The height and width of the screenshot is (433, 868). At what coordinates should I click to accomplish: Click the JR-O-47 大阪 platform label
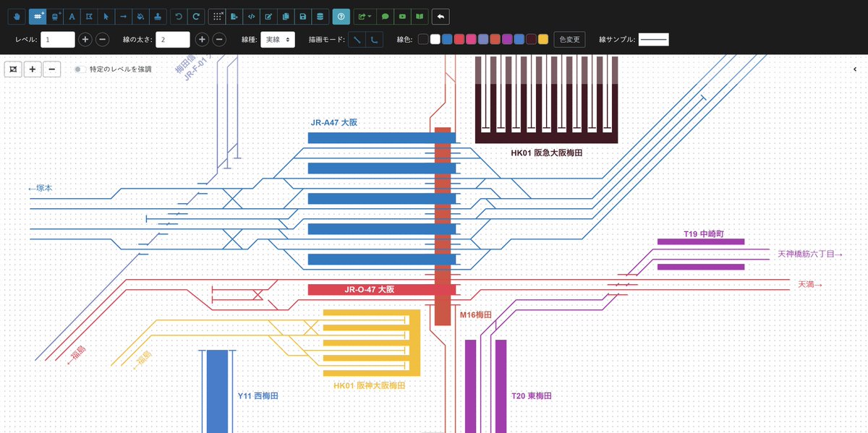369,290
